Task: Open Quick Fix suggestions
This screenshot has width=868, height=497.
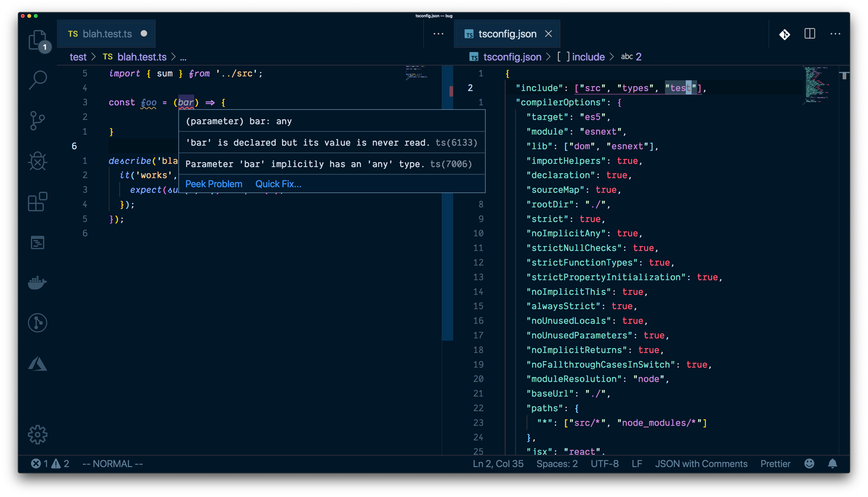Action: coord(278,184)
